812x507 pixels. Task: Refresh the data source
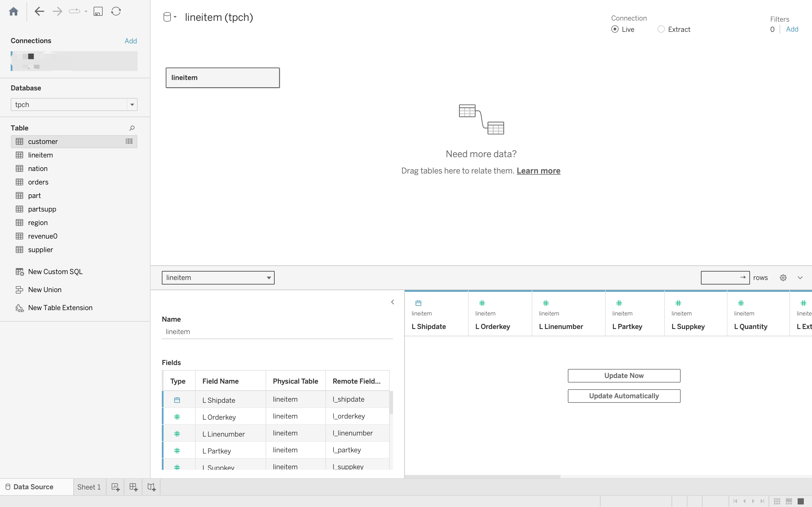pos(116,11)
